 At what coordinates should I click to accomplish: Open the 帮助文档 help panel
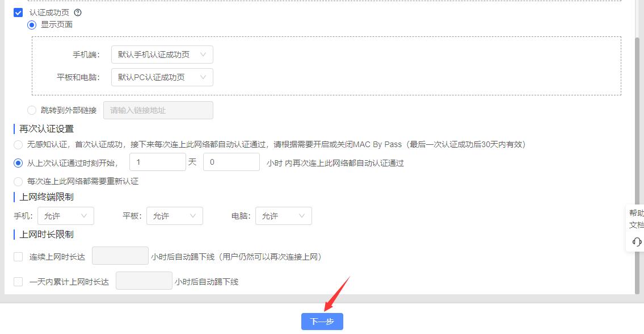pos(635,219)
